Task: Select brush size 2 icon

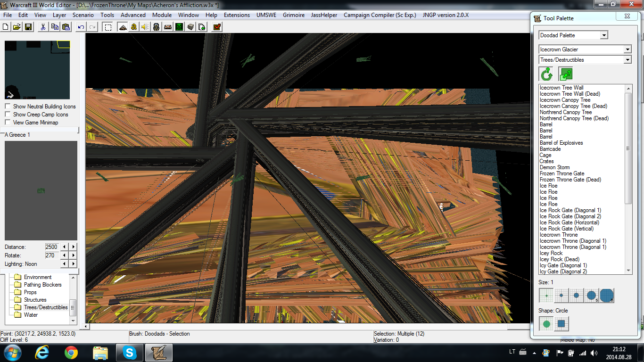Action: (561, 296)
